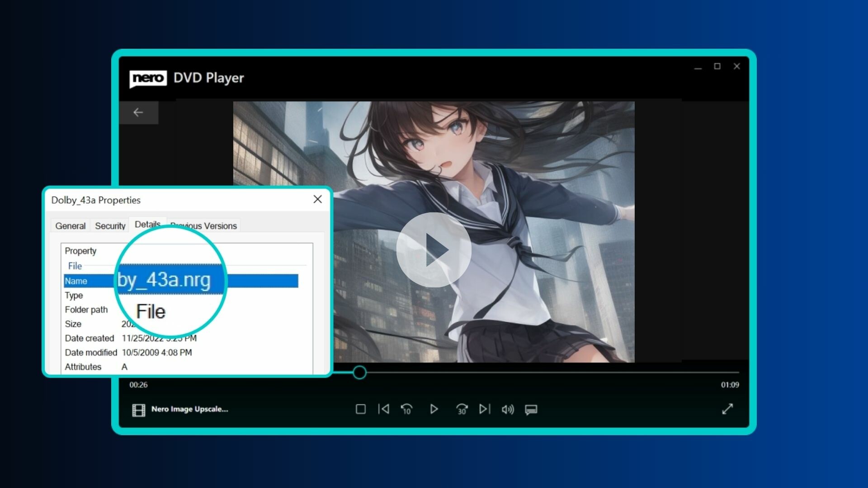Screen dimensions: 868x488
Task: Switch to the Security tab
Action: point(109,225)
